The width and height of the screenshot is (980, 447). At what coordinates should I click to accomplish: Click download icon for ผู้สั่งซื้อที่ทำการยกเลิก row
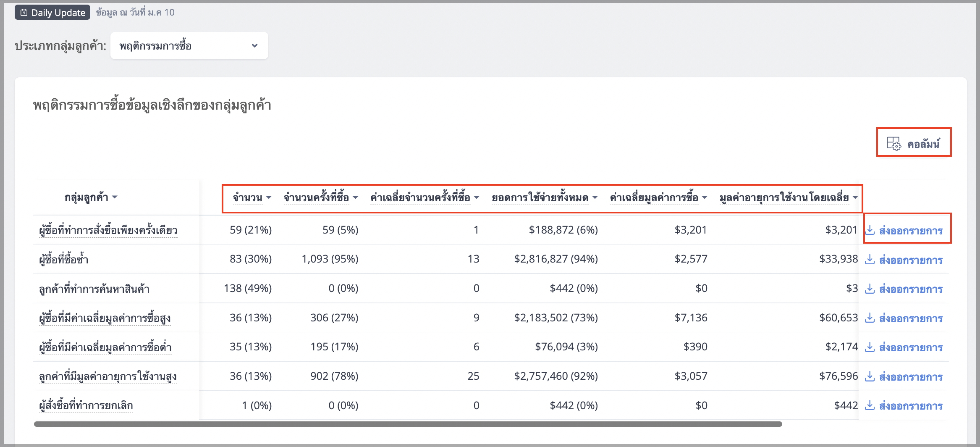870,405
